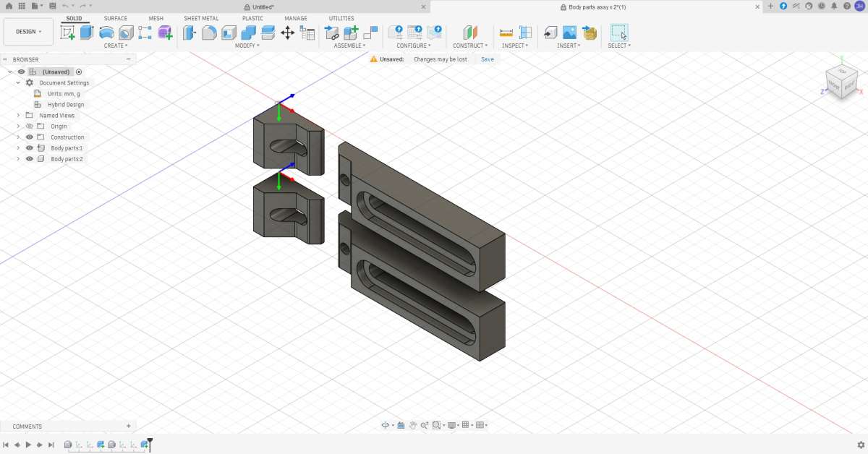Screen dimensions: 868x454
Task: Switch to the MESH tab
Action: coord(156,18)
